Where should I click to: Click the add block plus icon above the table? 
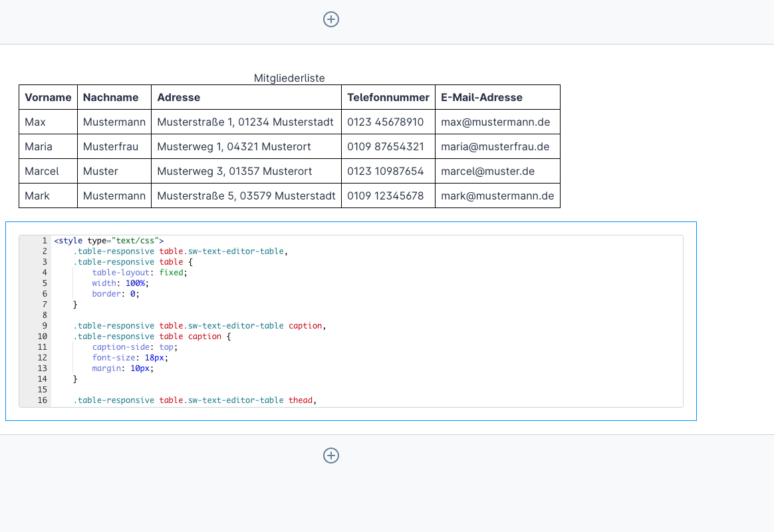tap(331, 19)
